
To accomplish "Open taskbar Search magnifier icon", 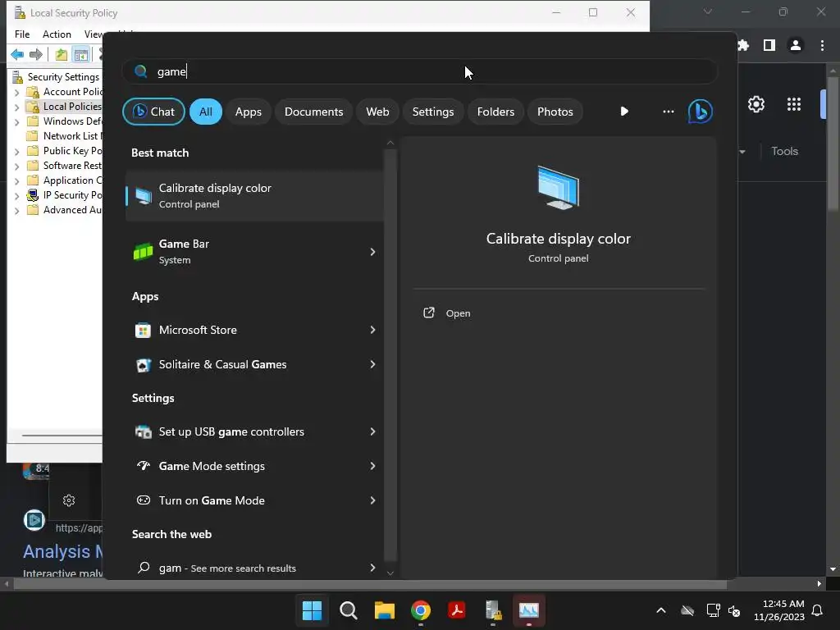I will pyautogui.click(x=348, y=610).
